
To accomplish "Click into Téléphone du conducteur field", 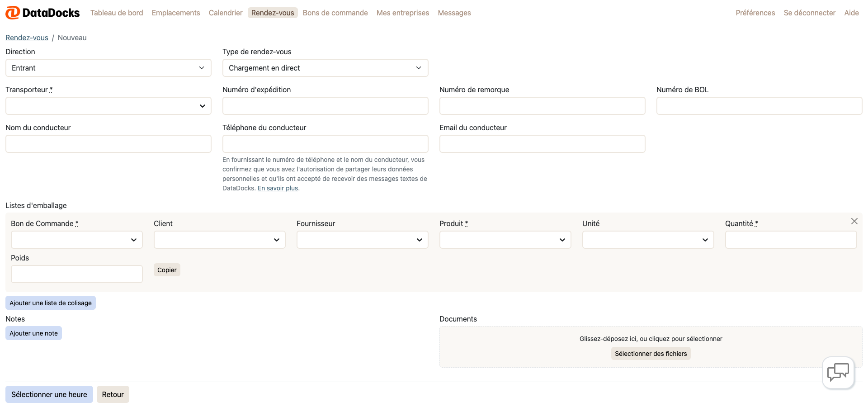I will coord(325,144).
